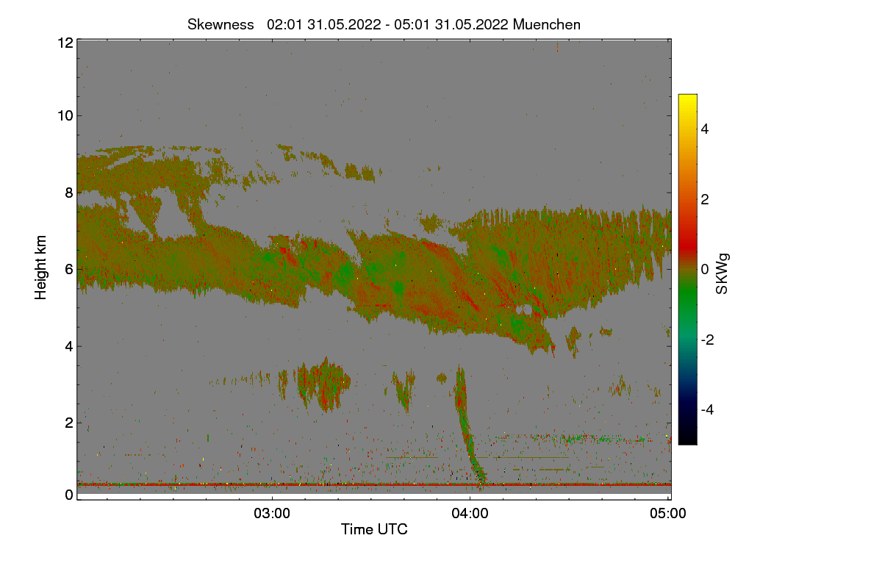
Task: Click the 'Time UTC' x-axis label
Action: (374, 528)
